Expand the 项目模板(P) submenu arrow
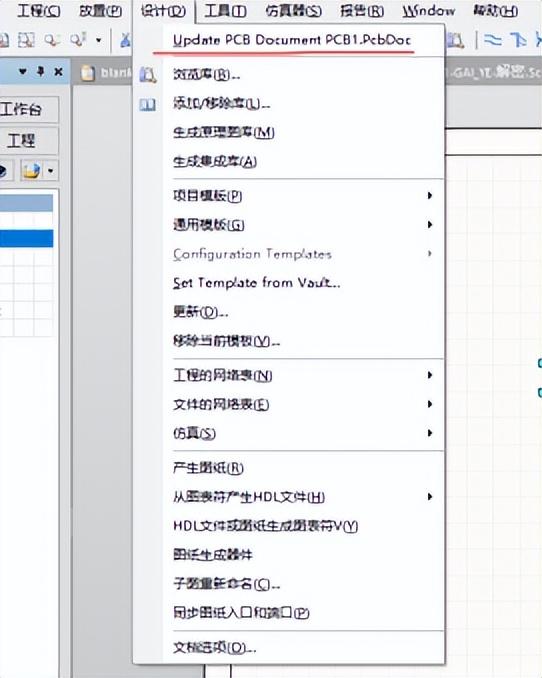 (430, 195)
